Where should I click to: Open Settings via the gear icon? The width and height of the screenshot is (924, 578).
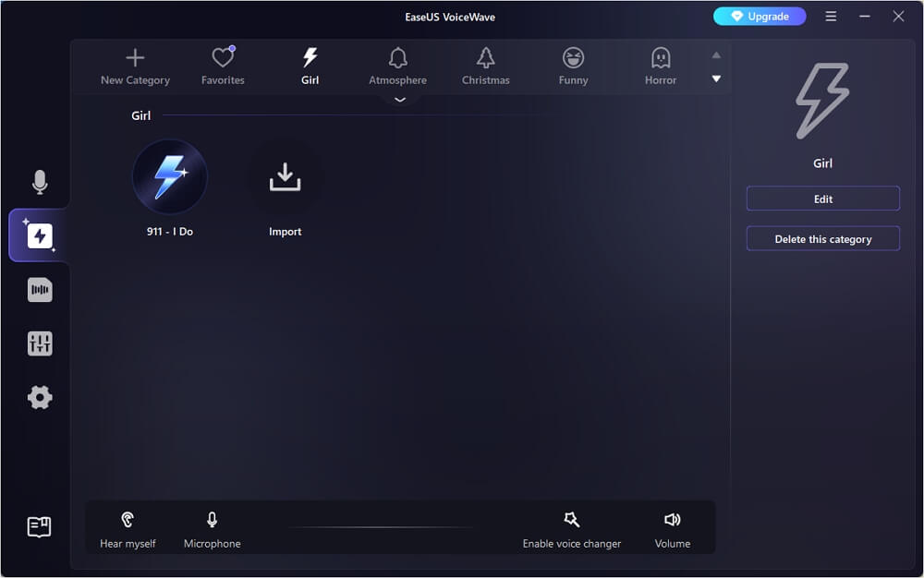tap(40, 397)
